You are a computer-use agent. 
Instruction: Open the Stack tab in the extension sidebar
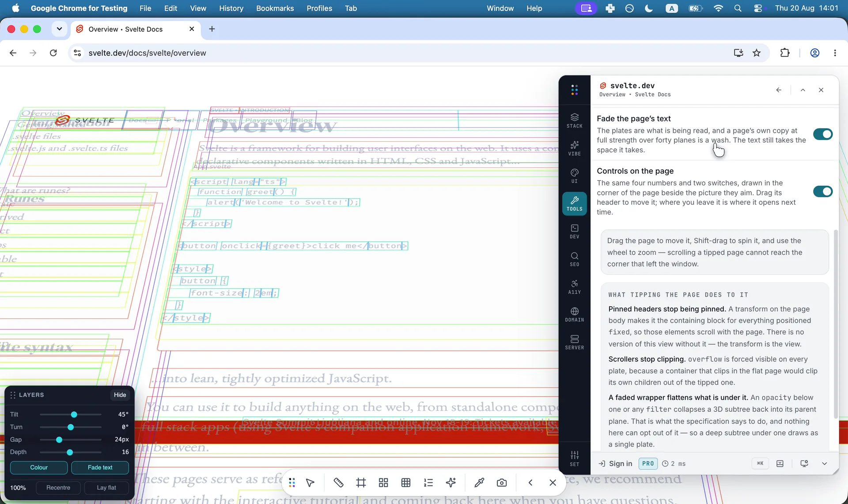(x=574, y=120)
